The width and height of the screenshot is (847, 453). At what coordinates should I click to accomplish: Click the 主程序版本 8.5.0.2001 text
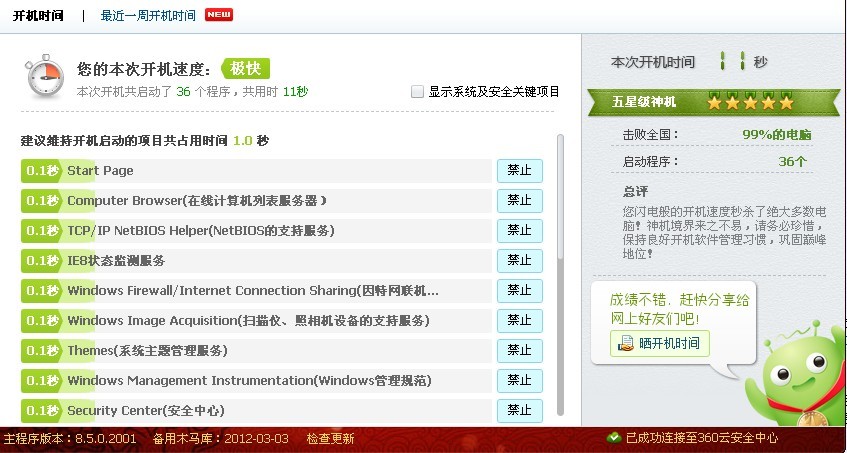click(69, 438)
